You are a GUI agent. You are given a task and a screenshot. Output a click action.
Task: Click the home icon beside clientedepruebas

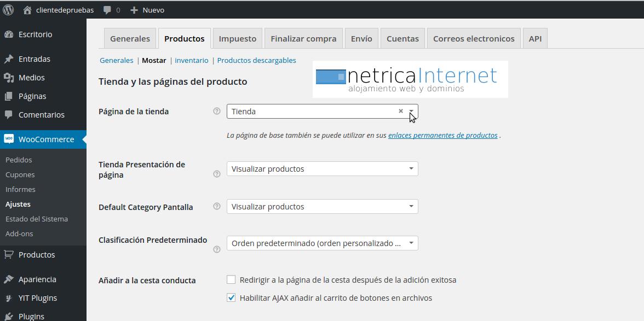point(27,10)
